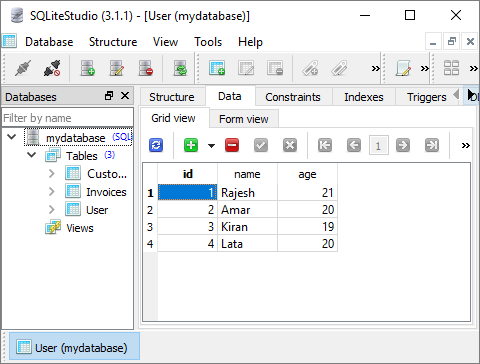Select the cell containing Kiran

point(247,227)
